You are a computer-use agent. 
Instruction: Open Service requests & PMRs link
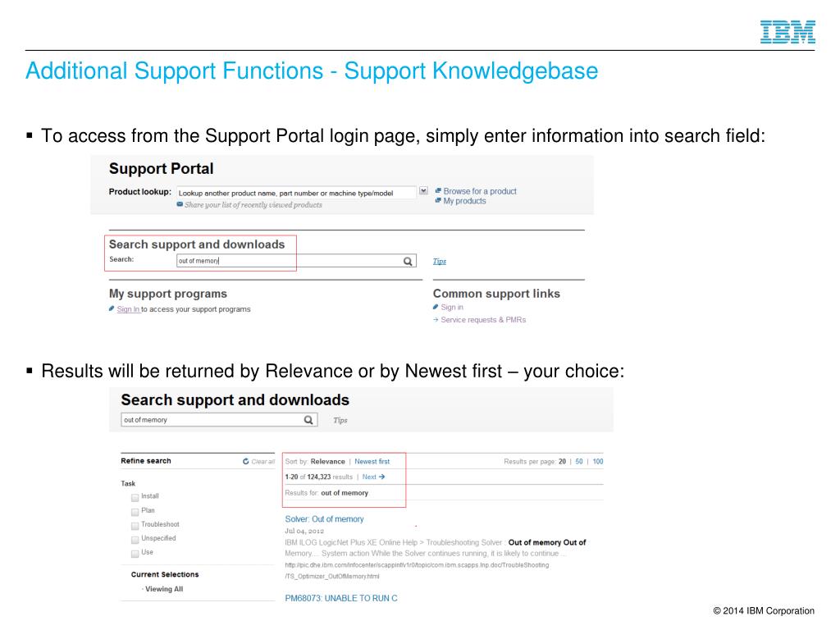point(483,320)
